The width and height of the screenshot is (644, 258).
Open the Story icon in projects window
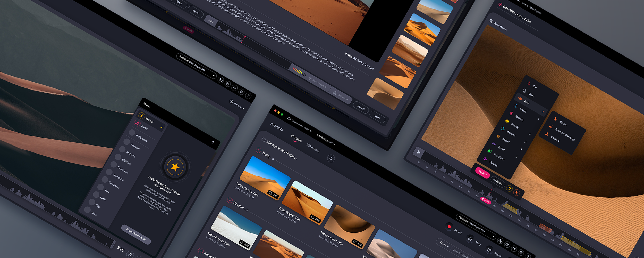tap(470, 239)
